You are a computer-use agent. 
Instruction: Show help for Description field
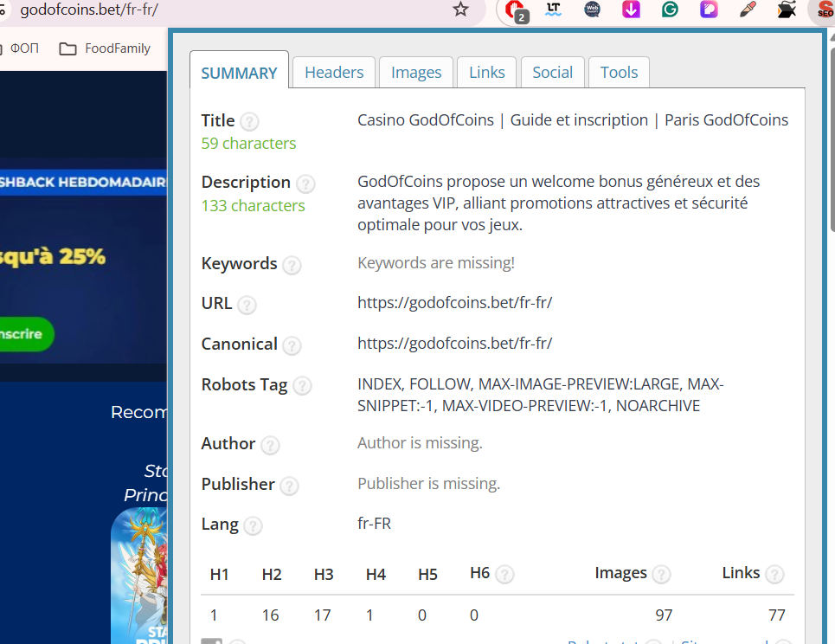pyautogui.click(x=305, y=184)
